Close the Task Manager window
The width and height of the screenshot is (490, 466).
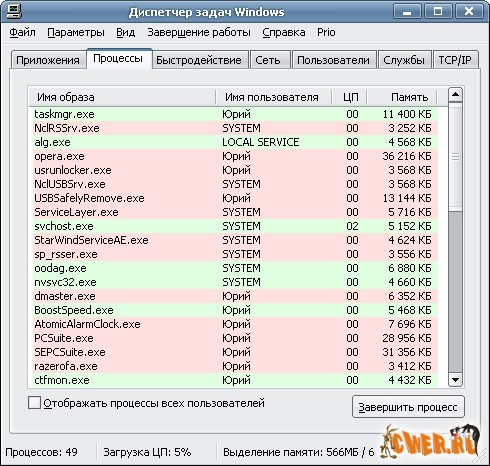click(469, 12)
